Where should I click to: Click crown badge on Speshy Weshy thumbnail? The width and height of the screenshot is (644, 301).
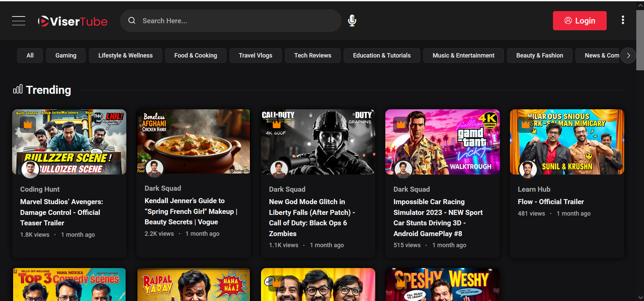click(401, 284)
